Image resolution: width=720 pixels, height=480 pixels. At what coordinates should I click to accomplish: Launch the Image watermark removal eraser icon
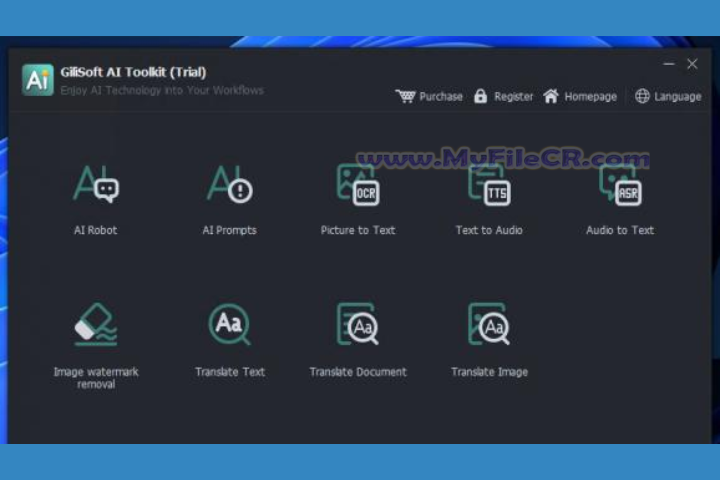96,324
